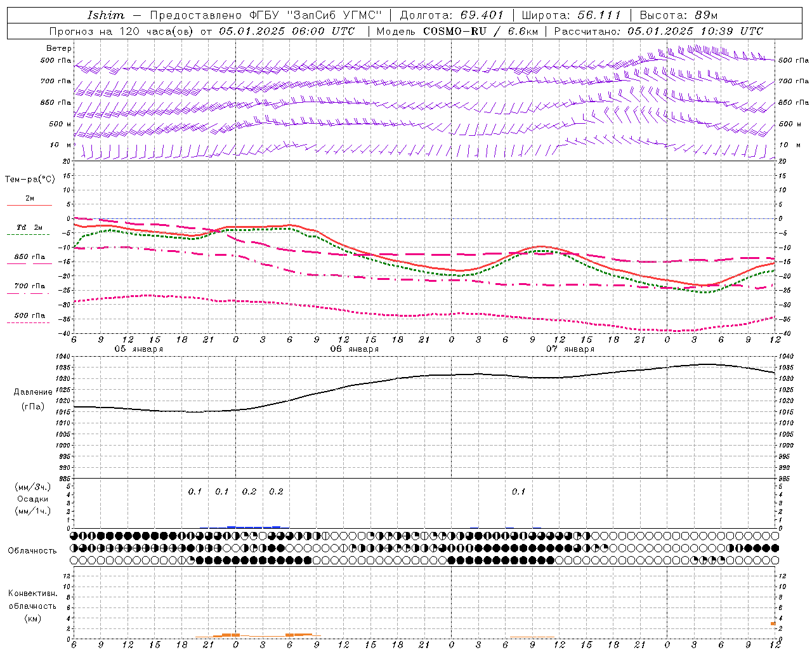Click the "0.1" precipitation value above 07 января
This screenshot has height=650, width=812.
[519, 491]
